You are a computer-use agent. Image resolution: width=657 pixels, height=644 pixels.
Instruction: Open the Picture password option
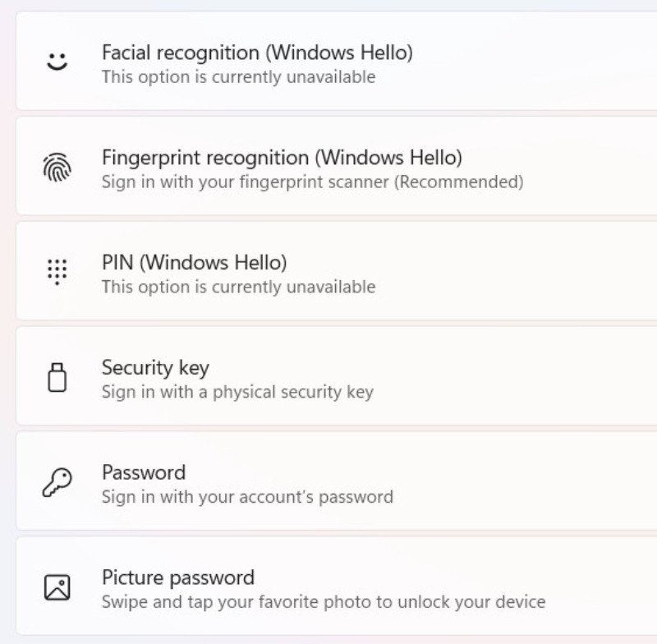coord(328,586)
